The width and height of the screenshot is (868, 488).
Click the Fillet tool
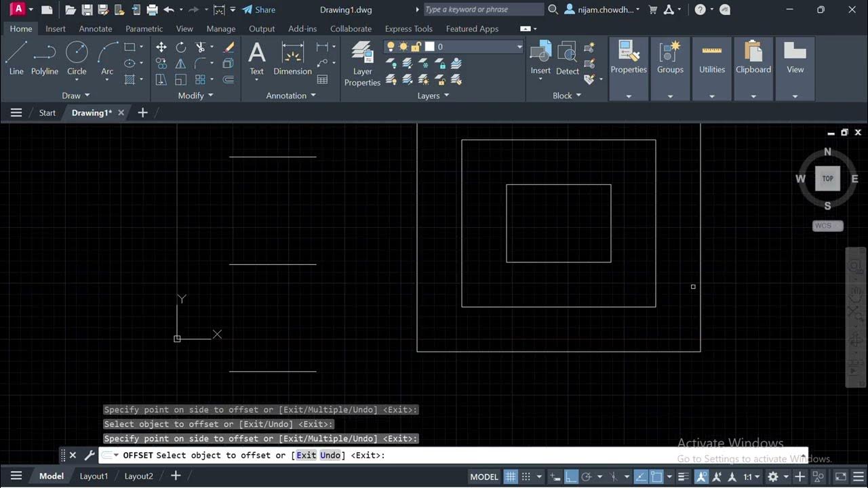coord(201,63)
